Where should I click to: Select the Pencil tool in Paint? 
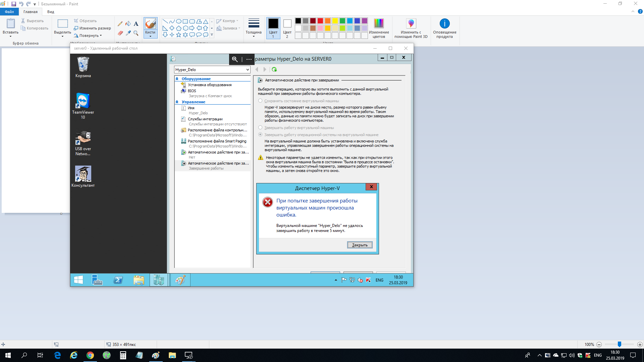pyautogui.click(x=120, y=24)
